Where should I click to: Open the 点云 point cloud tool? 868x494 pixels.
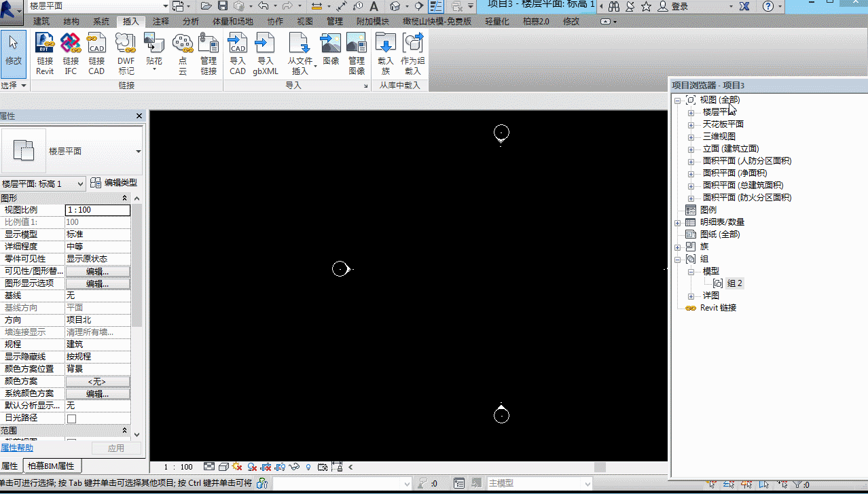[x=183, y=53]
